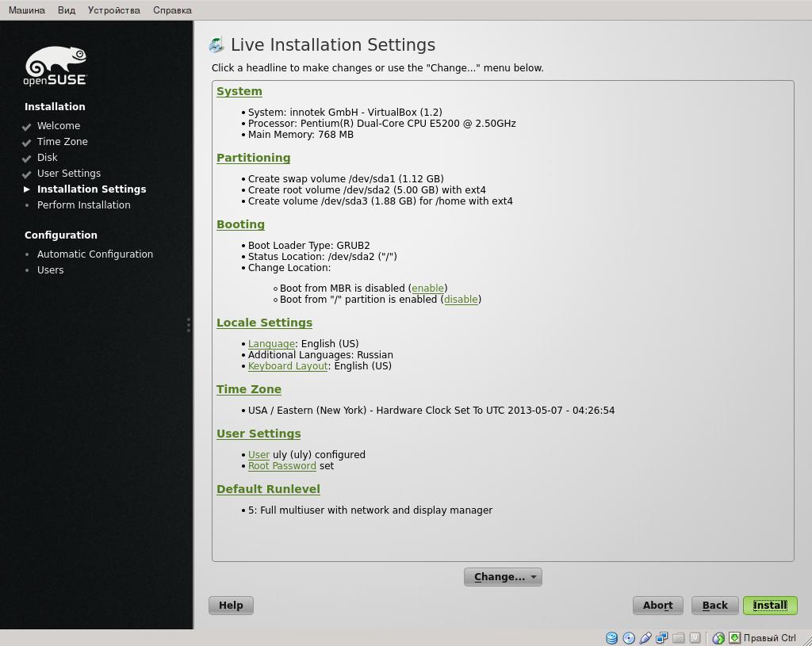Open the Default Runlevel headline link

[268, 489]
